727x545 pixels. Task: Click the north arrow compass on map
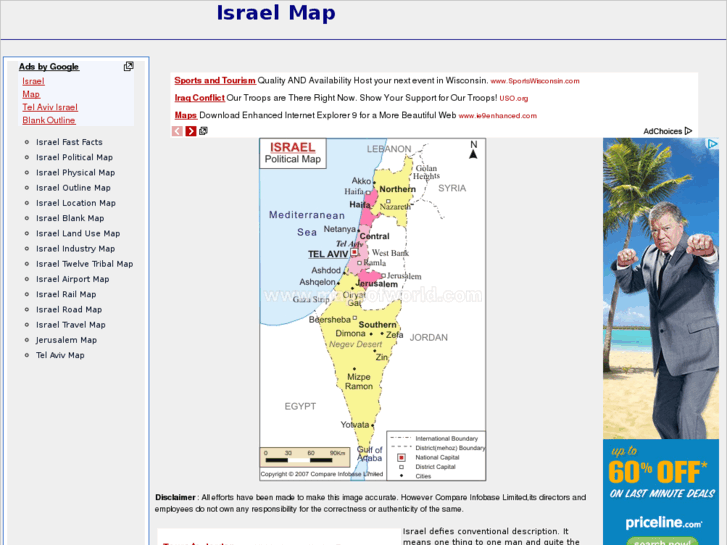(473, 150)
